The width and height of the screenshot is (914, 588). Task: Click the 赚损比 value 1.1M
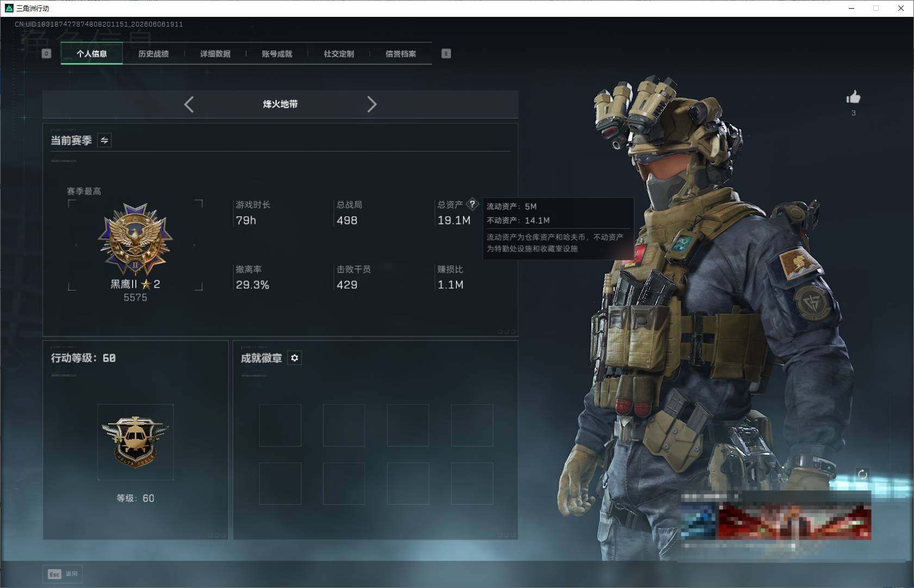(x=450, y=285)
